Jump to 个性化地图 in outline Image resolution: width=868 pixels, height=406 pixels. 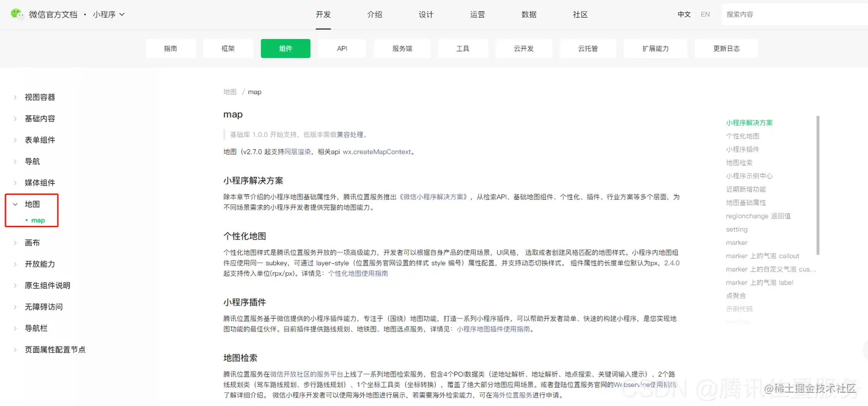tap(743, 136)
